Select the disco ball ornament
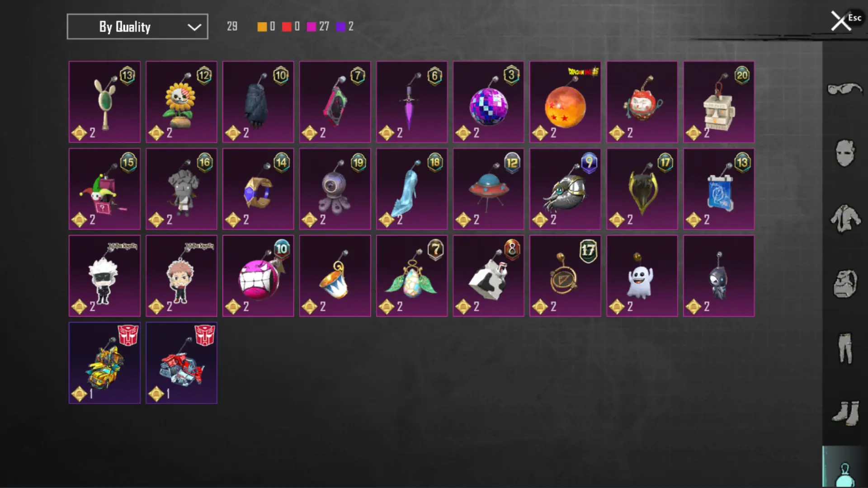Image resolution: width=868 pixels, height=488 pixels. [x=489, y=102]
